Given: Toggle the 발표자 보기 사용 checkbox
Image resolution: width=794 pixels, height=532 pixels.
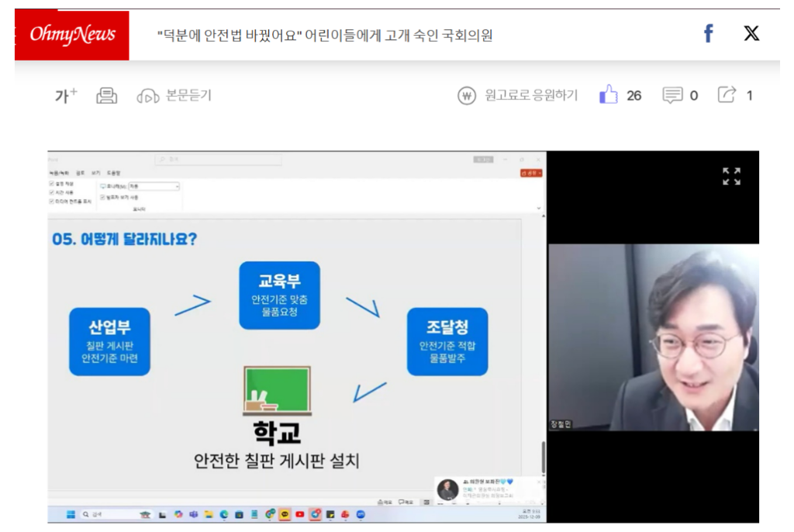Looking at the screenshot, I should (x=103, y=197).
